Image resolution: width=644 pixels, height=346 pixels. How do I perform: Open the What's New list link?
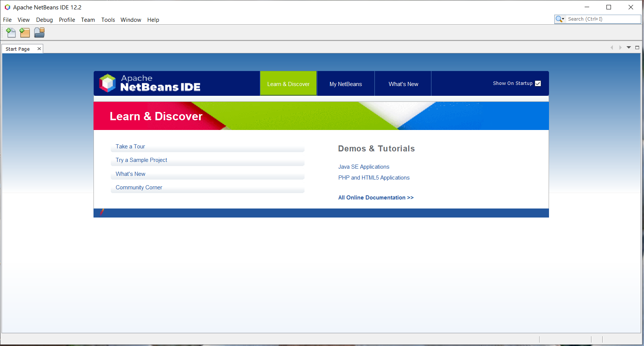(130, 174)
